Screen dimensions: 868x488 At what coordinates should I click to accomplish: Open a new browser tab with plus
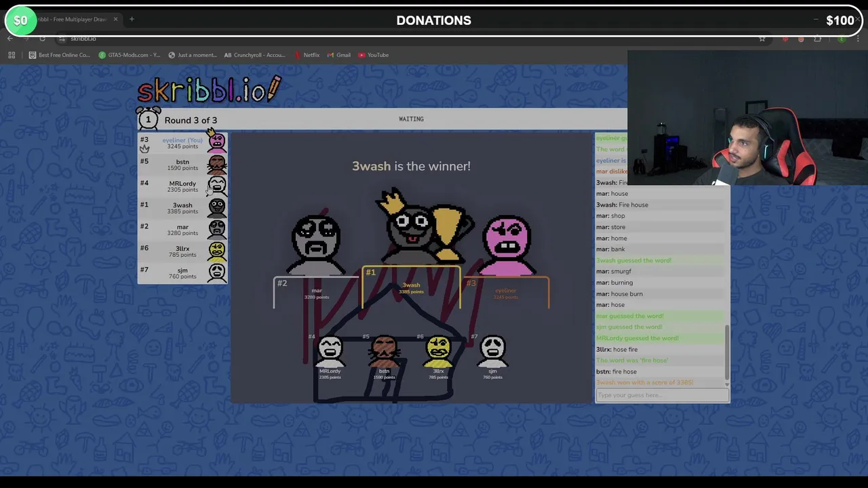(x=132, y=19)
